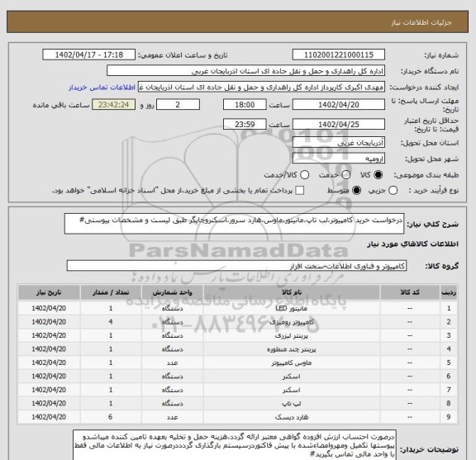Click the عدد unit in ماوس کامپیوتر row
476x460 pixels.
(x=172, y=363)
